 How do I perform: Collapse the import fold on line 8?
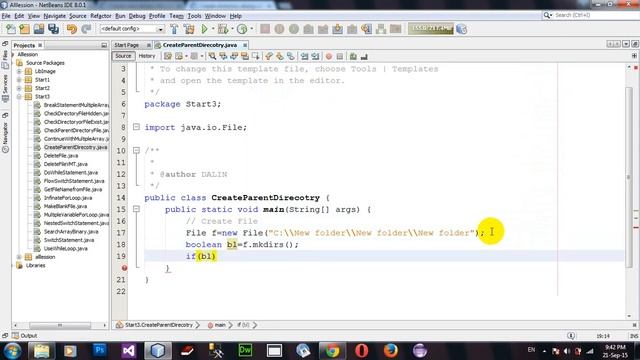pos(136,127)
